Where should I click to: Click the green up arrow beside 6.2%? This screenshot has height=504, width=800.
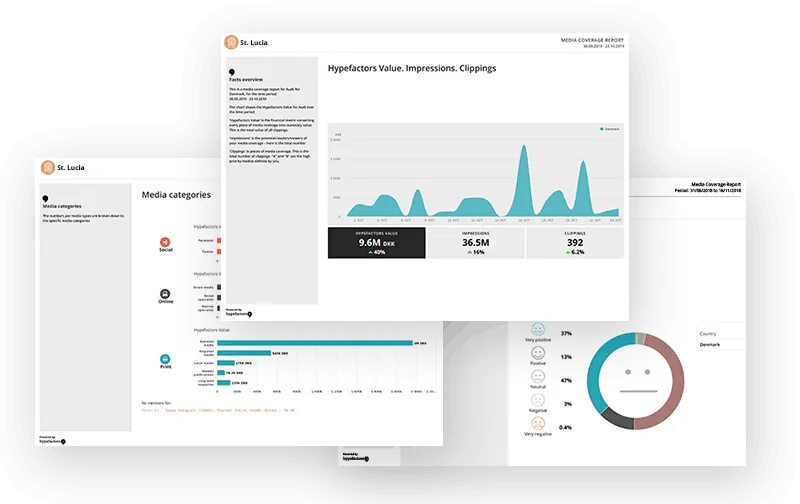[568, 253]
